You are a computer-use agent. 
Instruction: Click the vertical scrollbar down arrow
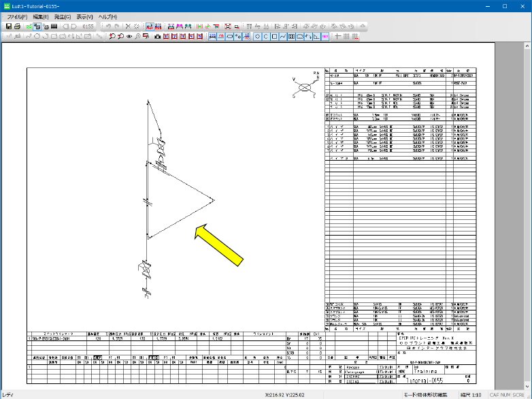(527, 386)
